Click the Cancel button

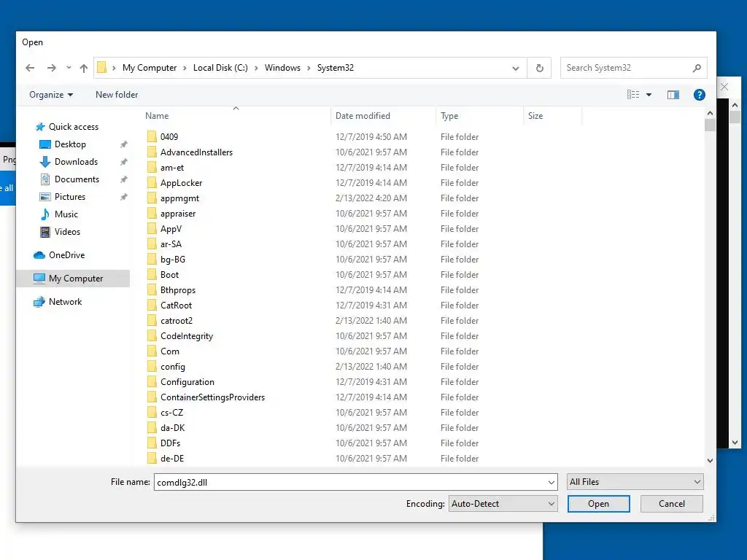coord(671,504)
